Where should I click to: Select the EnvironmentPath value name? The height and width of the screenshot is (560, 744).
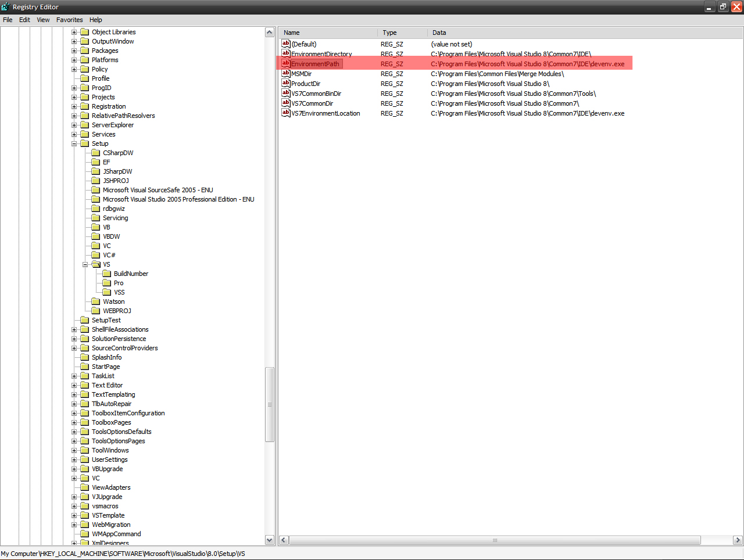(315, 64)
